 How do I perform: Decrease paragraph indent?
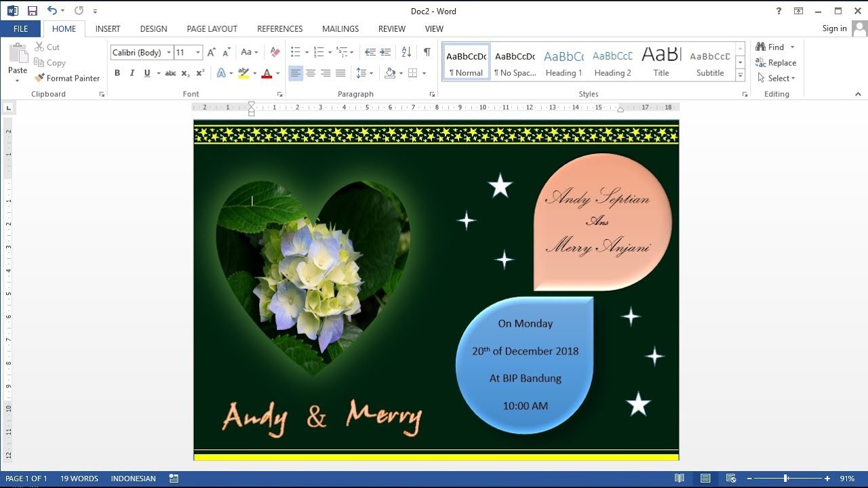(x=370, y=52)
